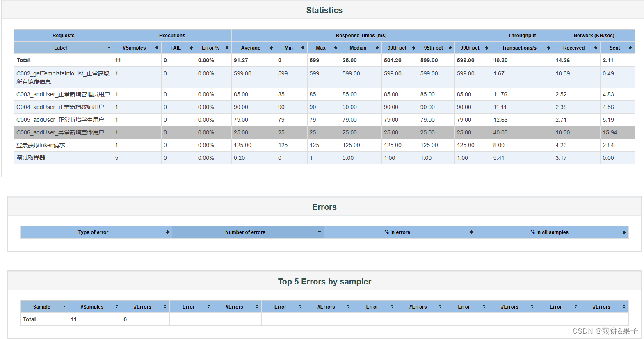Click Total transactions value 10.20

pos(500,60)
